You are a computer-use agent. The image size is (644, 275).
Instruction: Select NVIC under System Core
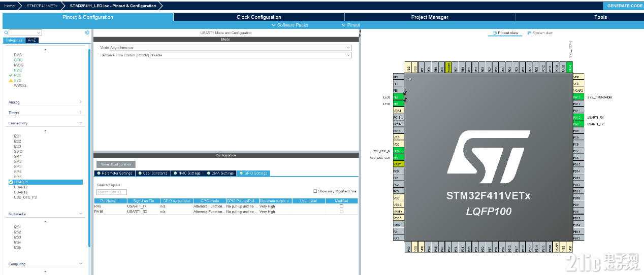(x=18, y=70)
